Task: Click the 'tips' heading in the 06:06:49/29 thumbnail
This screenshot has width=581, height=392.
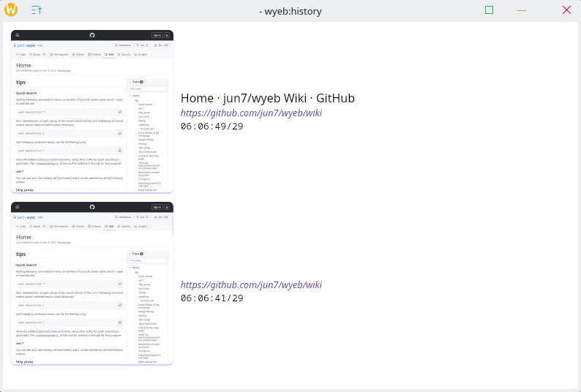Action: pyautogui.click(x=20, y=83)
